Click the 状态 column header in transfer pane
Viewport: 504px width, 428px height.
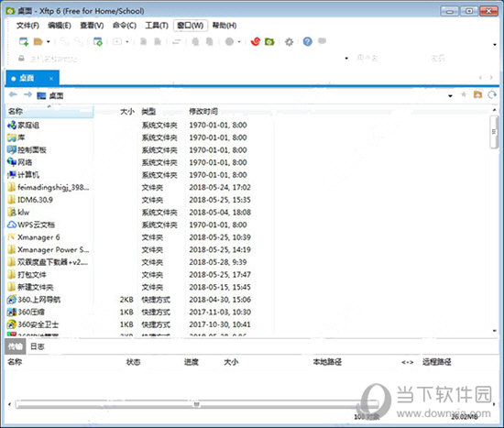(134, 362)
